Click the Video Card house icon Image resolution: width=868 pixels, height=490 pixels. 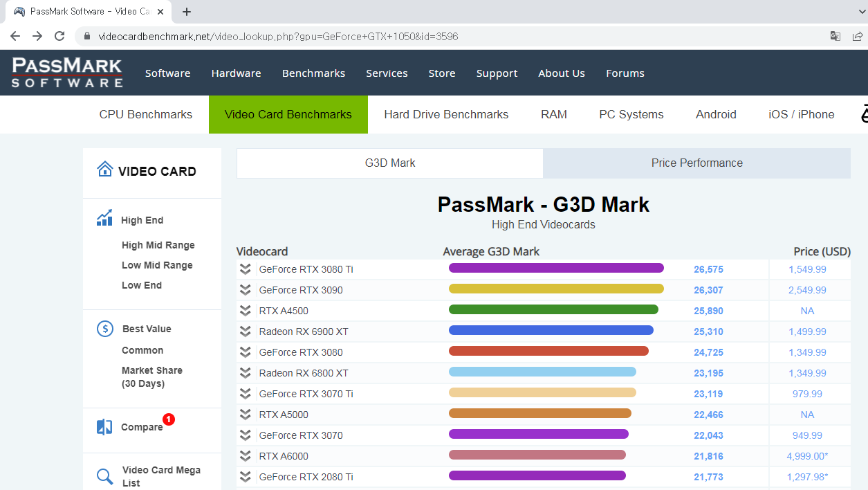tap(105, 170)
